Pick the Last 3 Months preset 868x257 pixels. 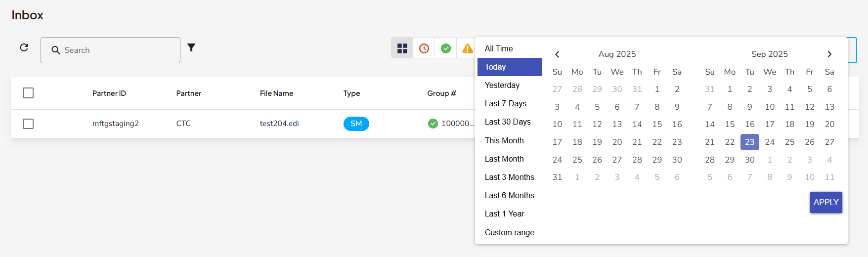click(510, 177)
